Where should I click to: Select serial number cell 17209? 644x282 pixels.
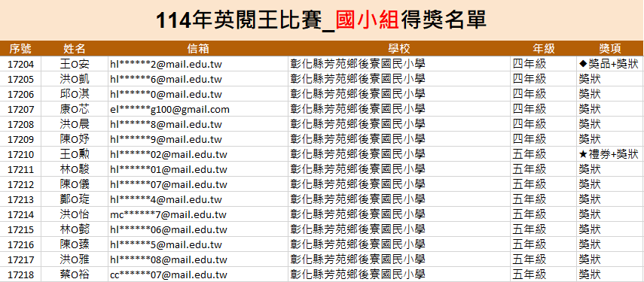coord(20,139)
